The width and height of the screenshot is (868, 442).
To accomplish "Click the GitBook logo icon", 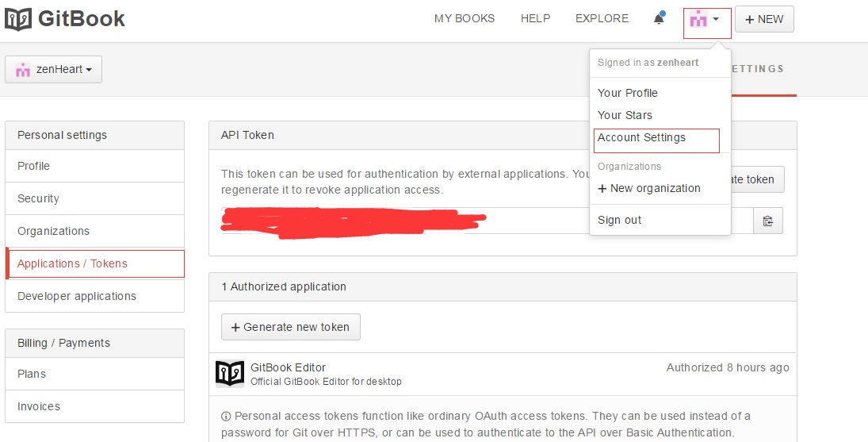I will pyautogui.click(x=18, y=19).
